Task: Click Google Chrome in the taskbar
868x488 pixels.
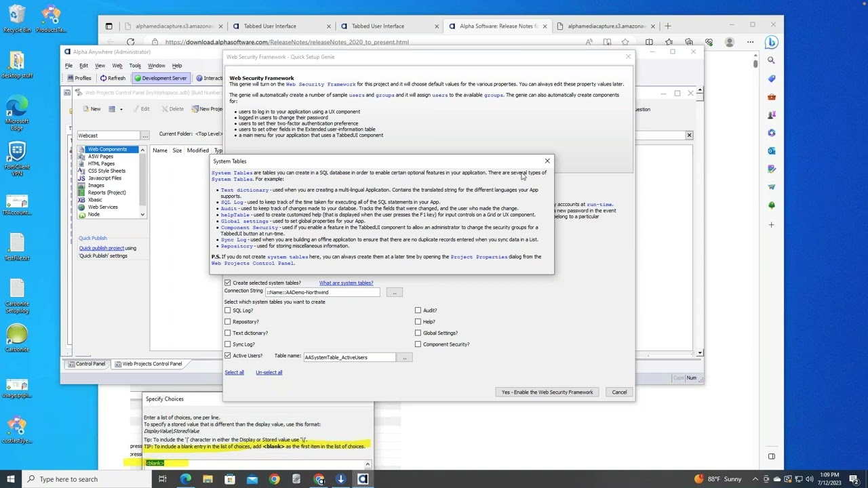Action: point(274,479)
